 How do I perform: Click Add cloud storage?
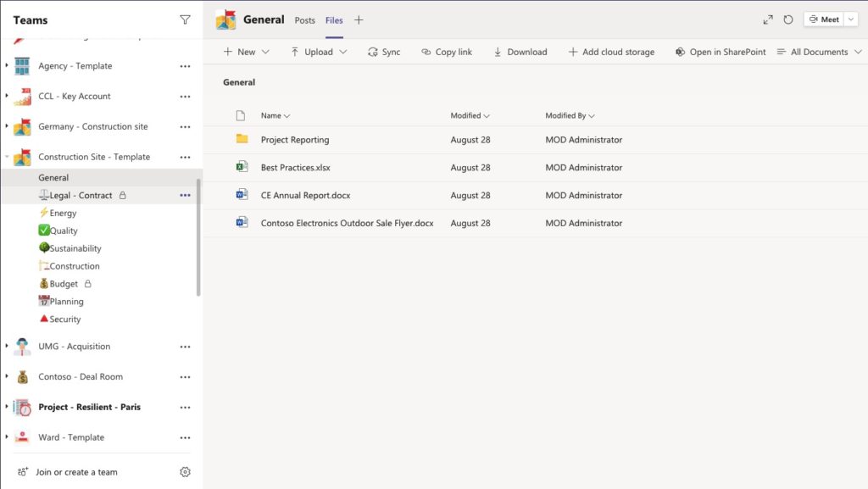tap(611, 52)
